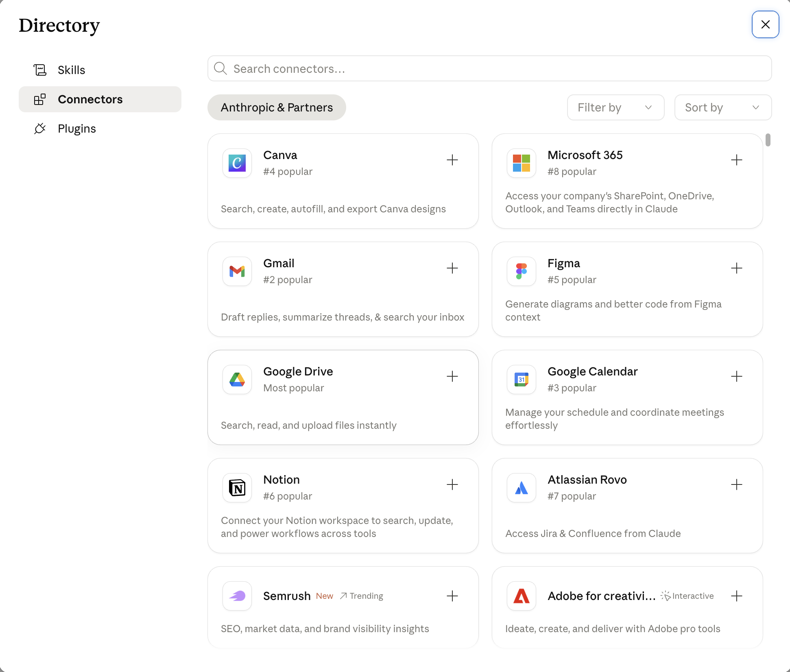Open the Microsoft 365 connector title
The width and height of the screenshot is (790, 672).
(x=585, y=155)
